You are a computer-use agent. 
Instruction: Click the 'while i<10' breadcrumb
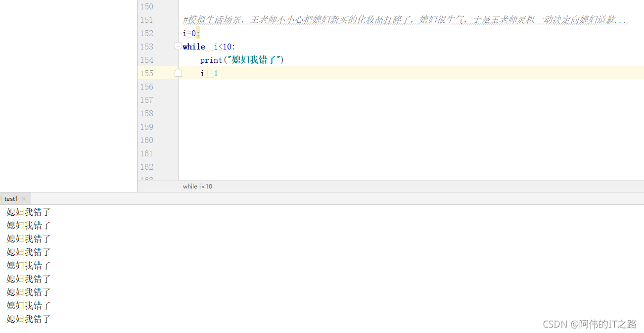tap(197, 187)
